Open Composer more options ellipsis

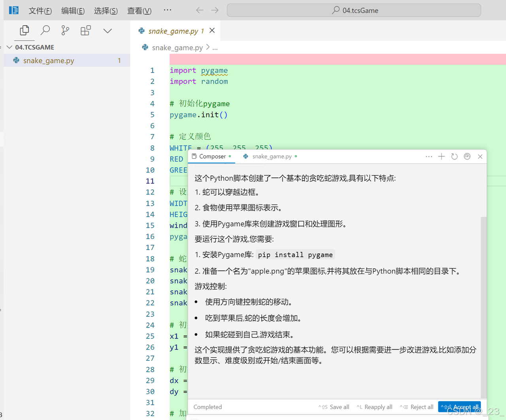click(x=429, y=157)
